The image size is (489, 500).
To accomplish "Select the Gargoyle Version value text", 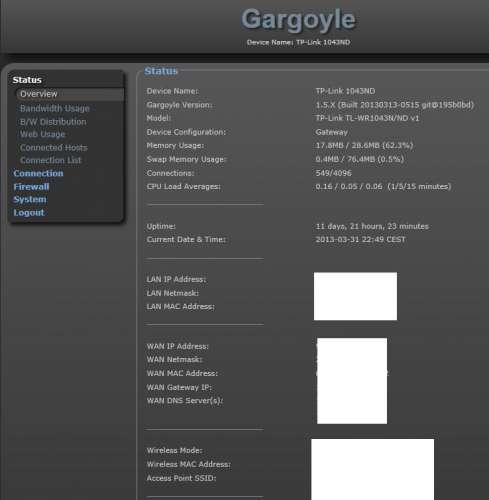I will click(x=395, y=105).
